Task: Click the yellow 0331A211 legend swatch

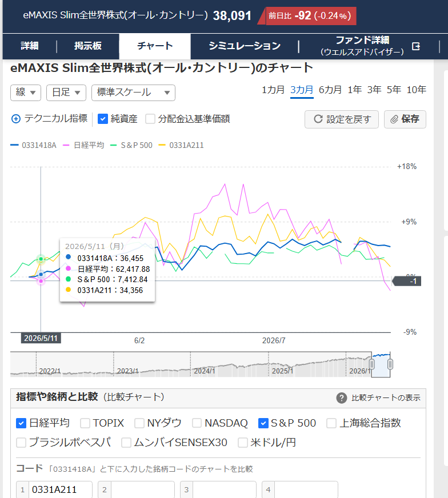Action: click(x=162, y=145)
